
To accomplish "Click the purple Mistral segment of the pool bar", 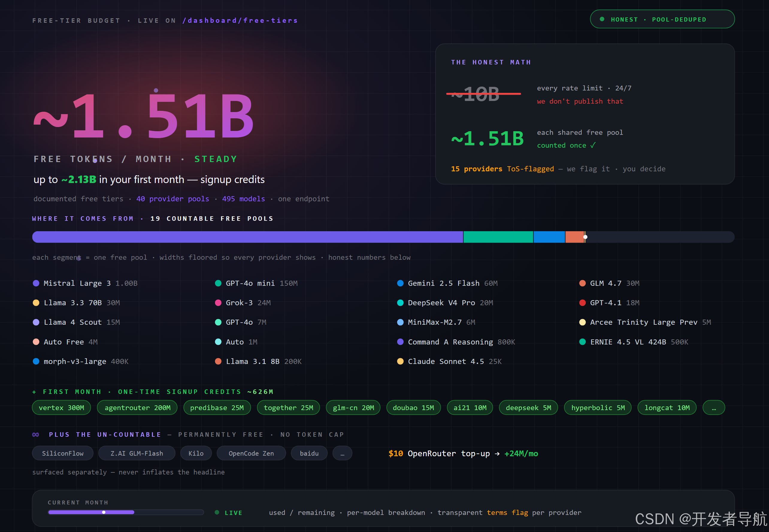I will [248, 237].
